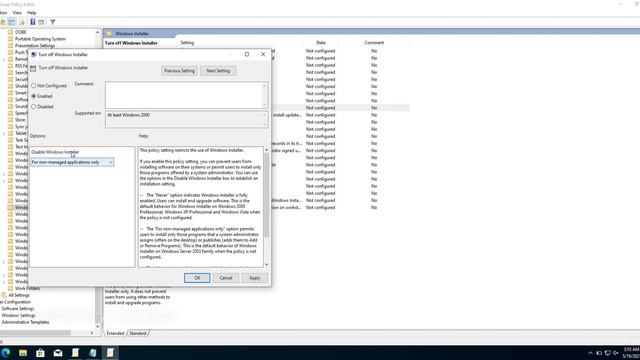Viewport: 640px width, 360px height.
Task: Toggle the Show/Hide Action Pane toolbar icon
Action: (x=41, y=22)
